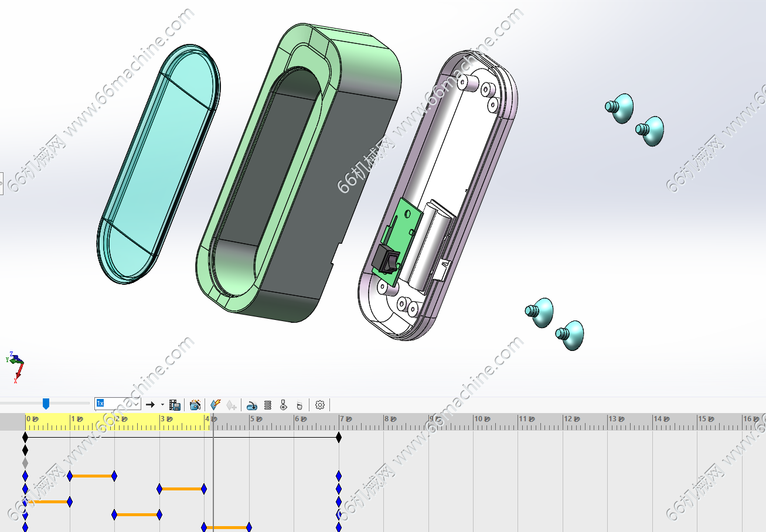
Task: Click the XYZ coordinate triad
Action: tap(16, 364)
